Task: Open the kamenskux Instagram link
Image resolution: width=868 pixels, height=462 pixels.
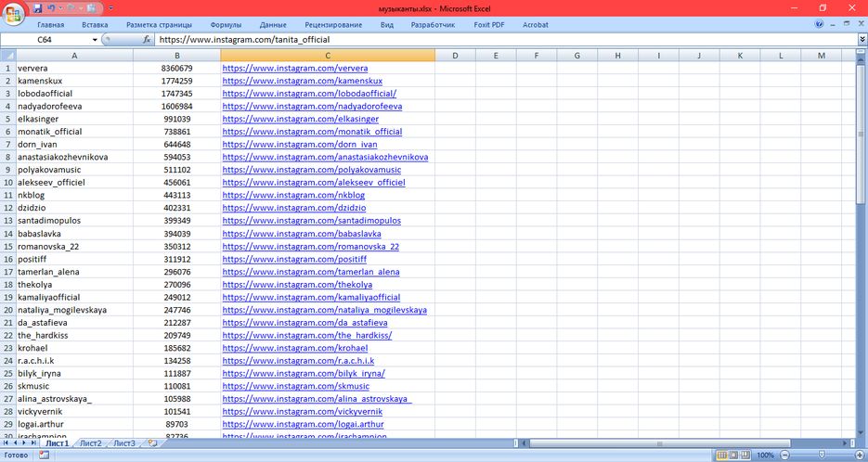Action: (303, 81)
